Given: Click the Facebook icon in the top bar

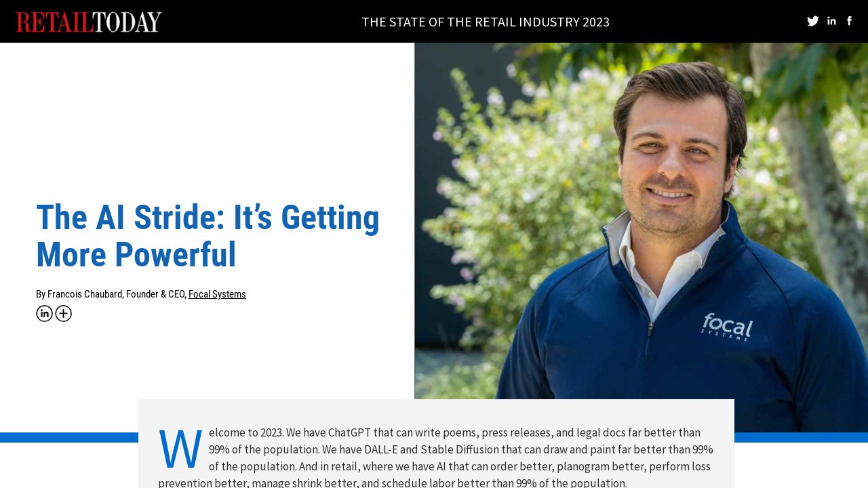Looking at the screenshot, I should (x=850, y=20).
